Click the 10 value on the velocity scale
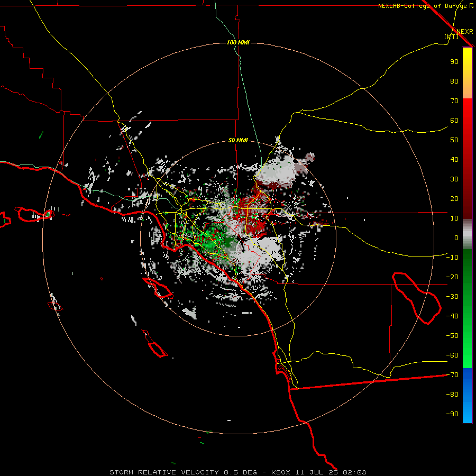 (x=454, y=218)
